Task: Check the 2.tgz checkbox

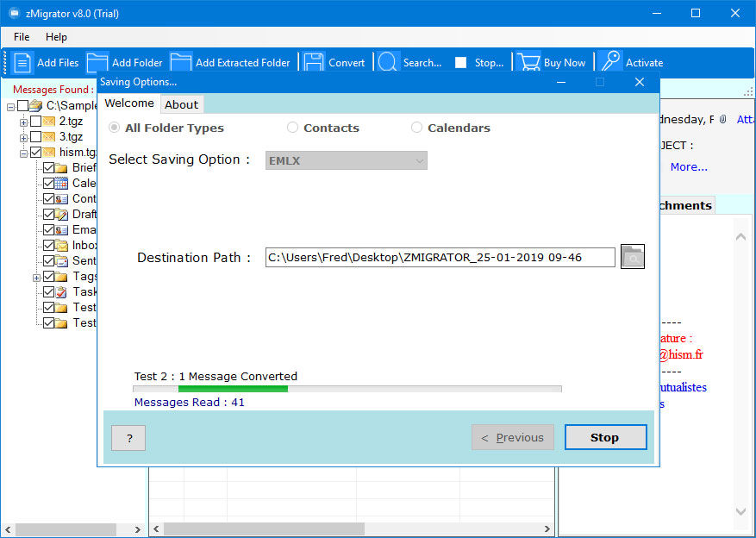Action: click(35, 121)
